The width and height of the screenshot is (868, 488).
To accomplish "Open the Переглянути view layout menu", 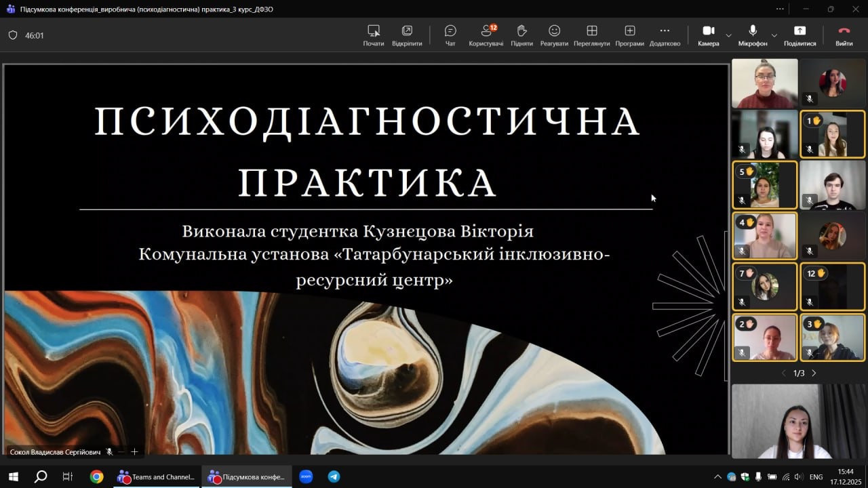I will pos(591,35).
